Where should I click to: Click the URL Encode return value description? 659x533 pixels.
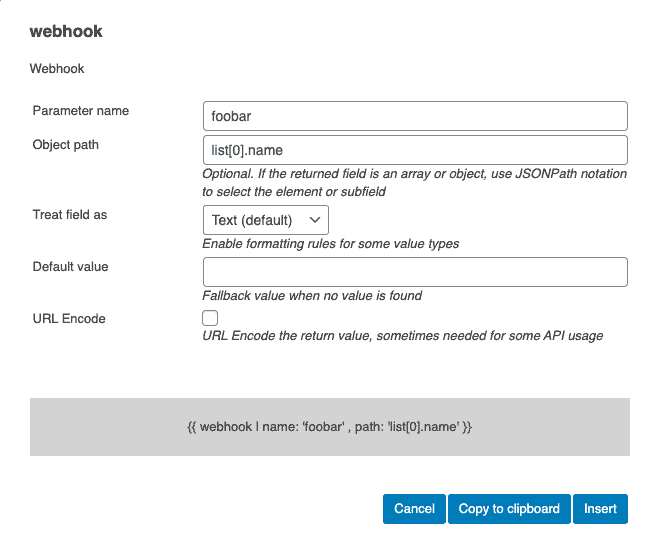402,336
